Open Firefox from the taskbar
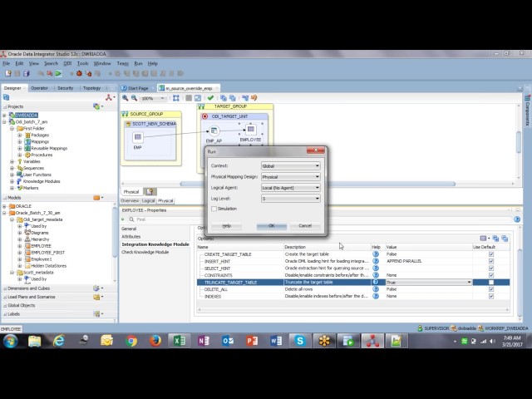 tap(155, 341)
